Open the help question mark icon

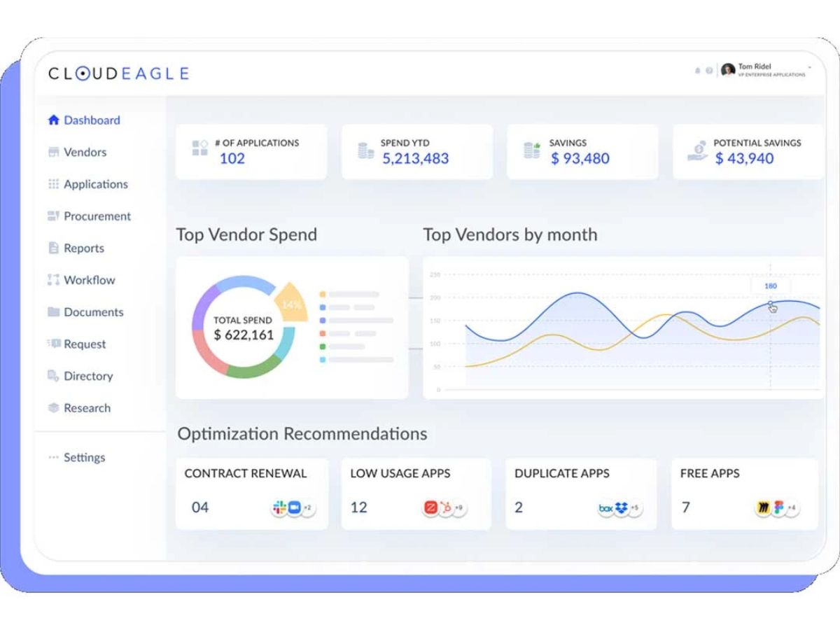pyautogui.click(x=709, y=71)
